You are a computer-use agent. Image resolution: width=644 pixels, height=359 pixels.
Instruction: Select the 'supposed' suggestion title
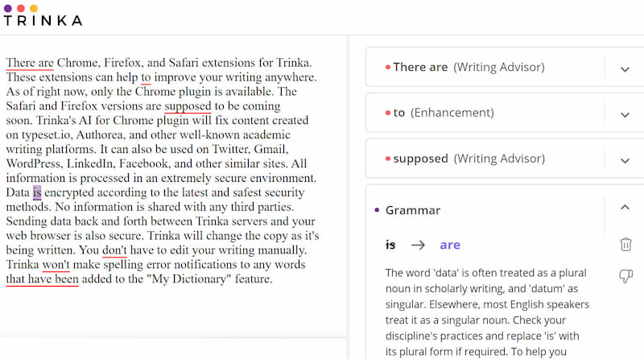(420, 159)
